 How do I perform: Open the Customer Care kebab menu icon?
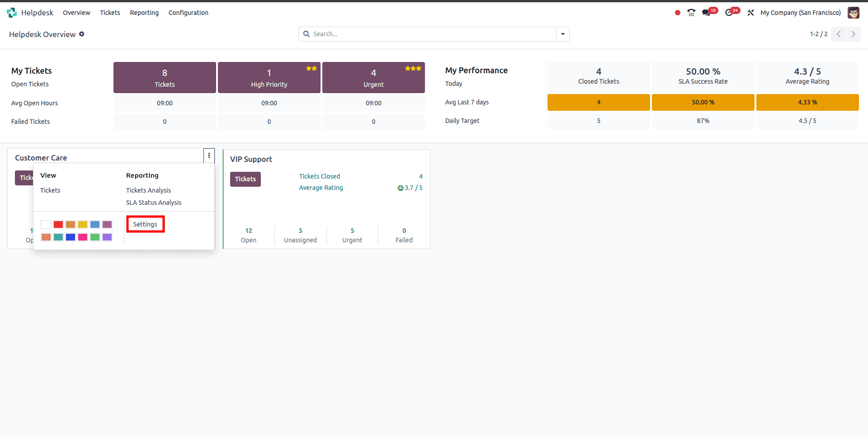click(x=209, y=156)
